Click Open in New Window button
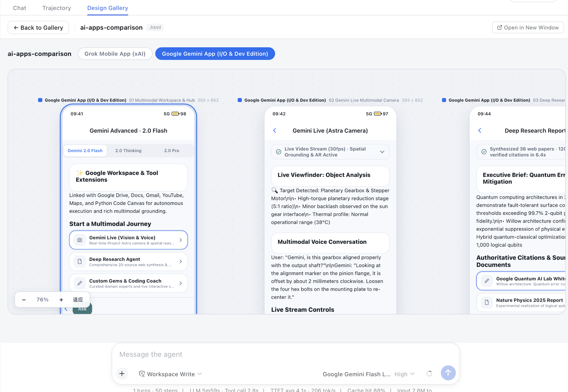568x392 pixels. tap(528, 28)
